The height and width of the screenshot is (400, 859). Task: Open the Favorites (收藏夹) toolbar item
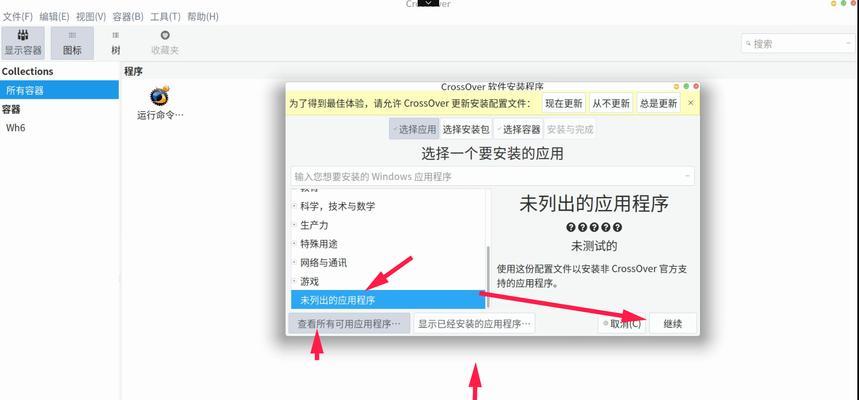pyautogui.click(x=165, y=43)
